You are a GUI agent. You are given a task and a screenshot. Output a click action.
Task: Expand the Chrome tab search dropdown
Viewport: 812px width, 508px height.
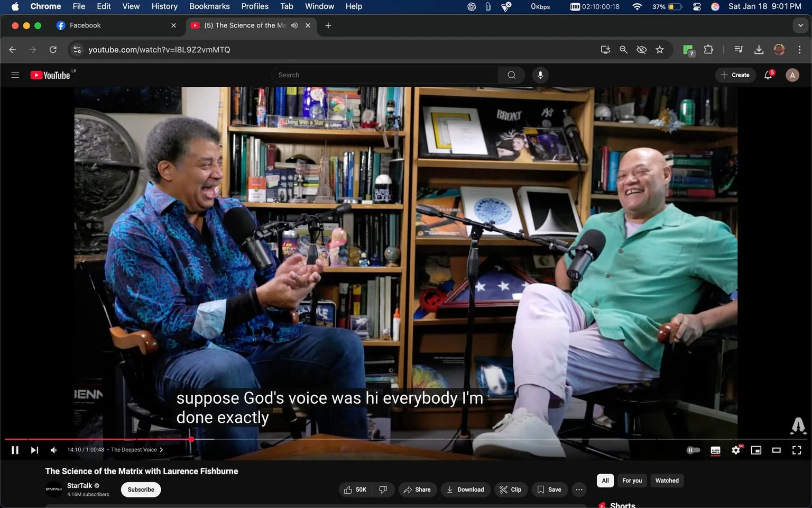(800, 25)
